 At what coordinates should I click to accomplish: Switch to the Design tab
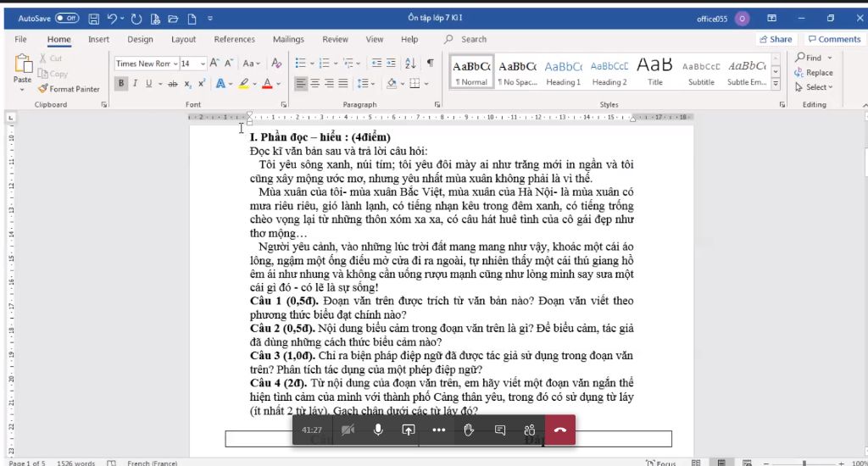140,39
